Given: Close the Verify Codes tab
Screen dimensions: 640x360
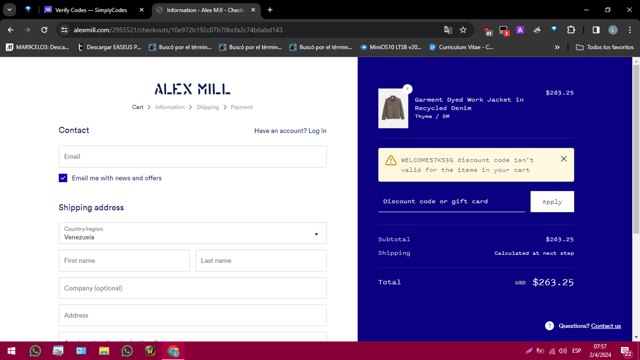Looking at the screenshot, I should [142, 10].
